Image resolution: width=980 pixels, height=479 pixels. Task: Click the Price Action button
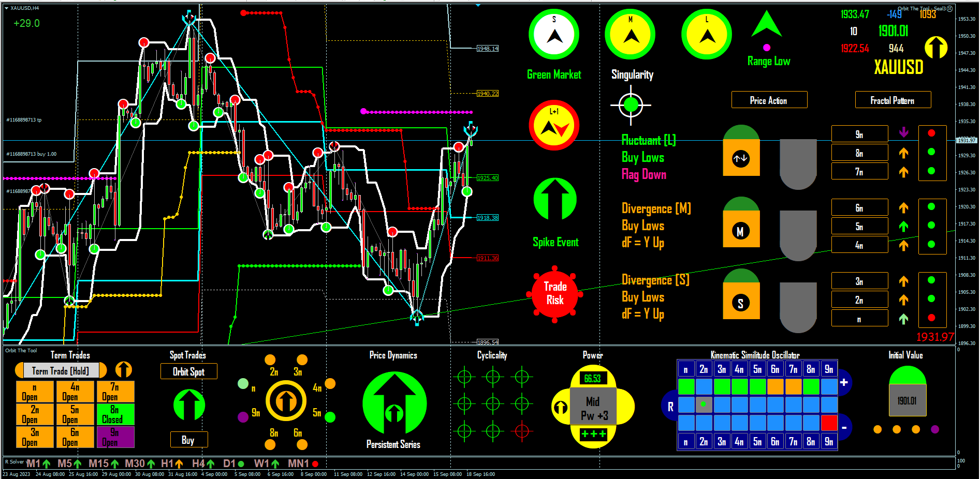[x=769, y=100]
